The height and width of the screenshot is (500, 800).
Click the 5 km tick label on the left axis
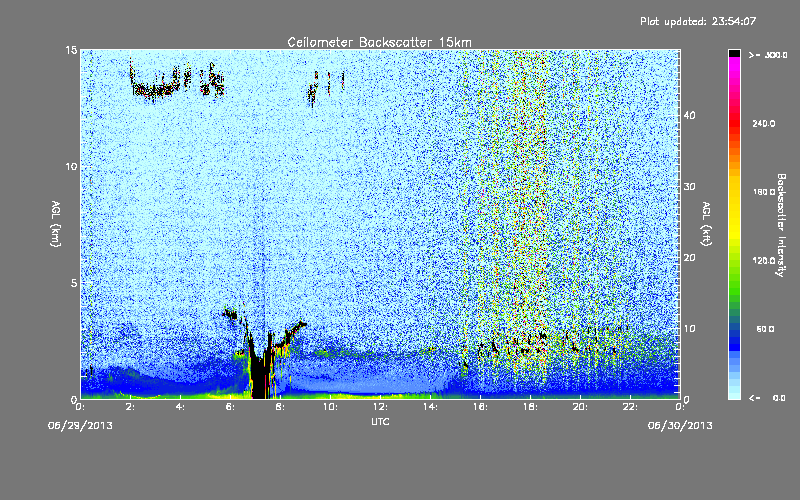click(x=74, y=283)
